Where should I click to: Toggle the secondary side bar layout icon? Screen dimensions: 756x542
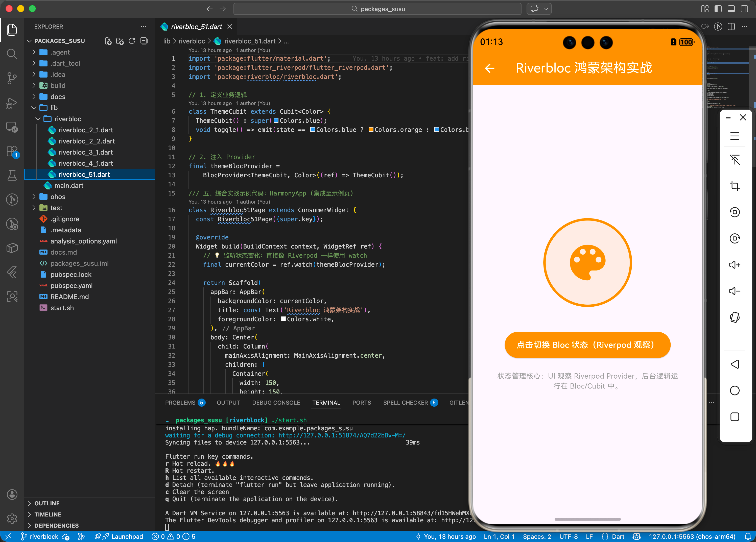(744, 9)
